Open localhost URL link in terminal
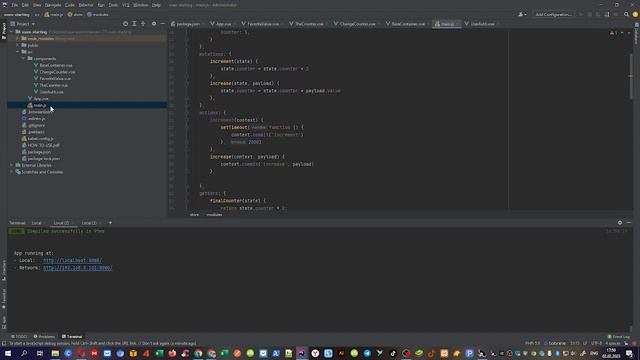Viewport: 640px width, 360px height. coord(73,260)
